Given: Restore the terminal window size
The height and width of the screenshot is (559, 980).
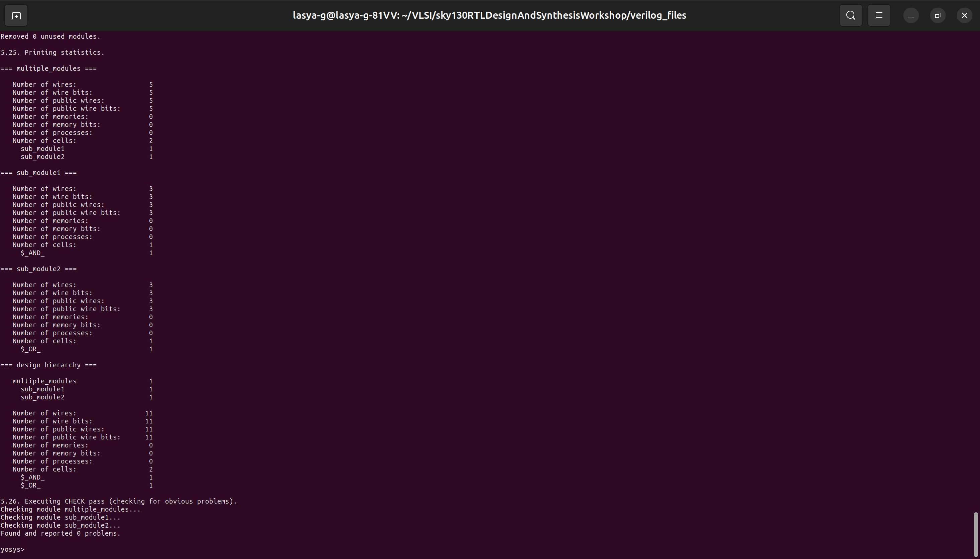Looking at the screenshot, I should click(x=937, y=15).
